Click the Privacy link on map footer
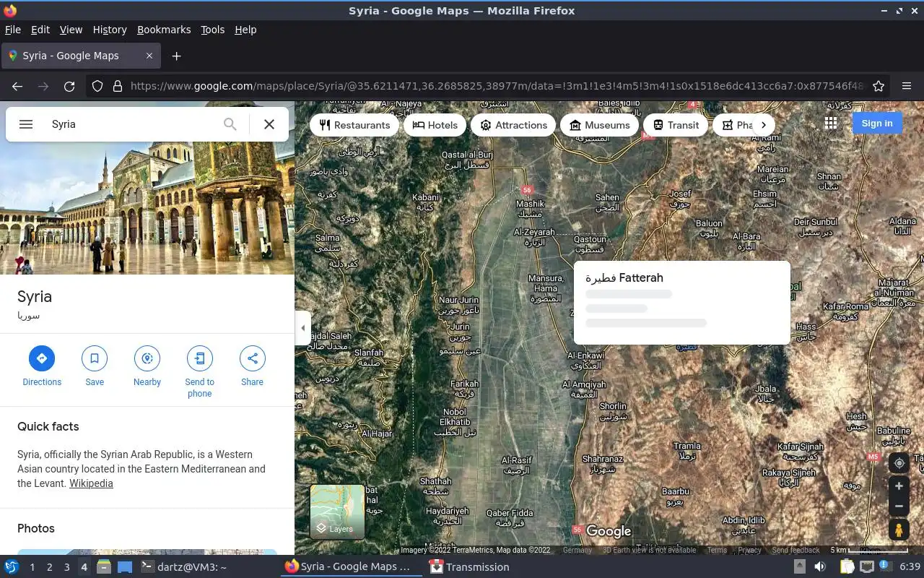The height and width of the screenshot is (578, 924). coord(749,550)
